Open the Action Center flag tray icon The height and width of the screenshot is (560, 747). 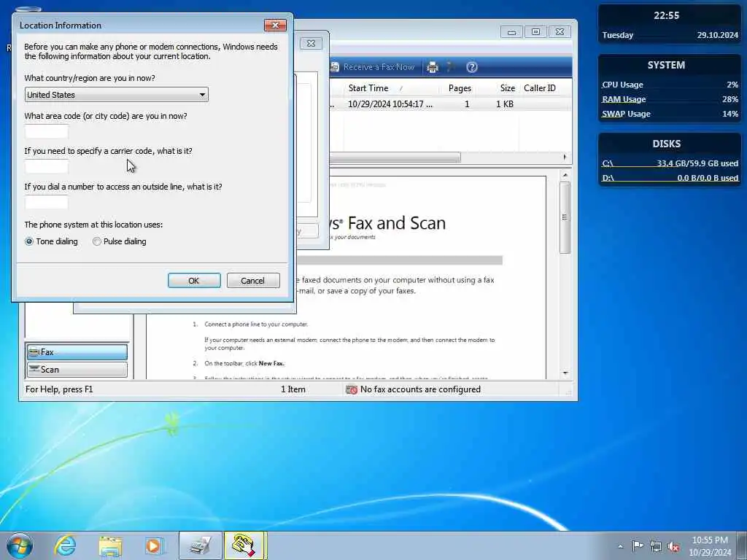(x=638, y=546)
